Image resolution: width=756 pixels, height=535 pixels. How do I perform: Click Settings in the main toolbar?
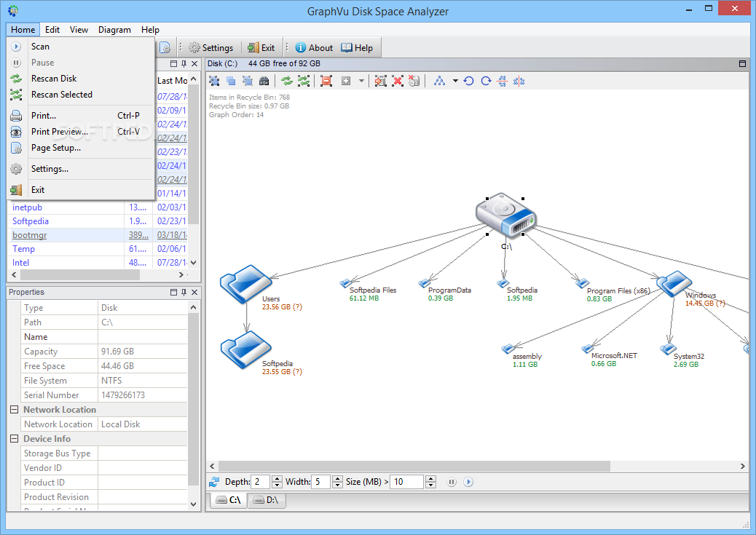click(211, 48)
